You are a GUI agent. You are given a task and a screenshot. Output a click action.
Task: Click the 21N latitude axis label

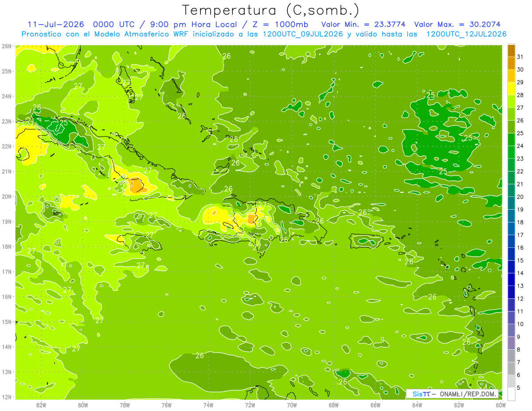(7, 171)
